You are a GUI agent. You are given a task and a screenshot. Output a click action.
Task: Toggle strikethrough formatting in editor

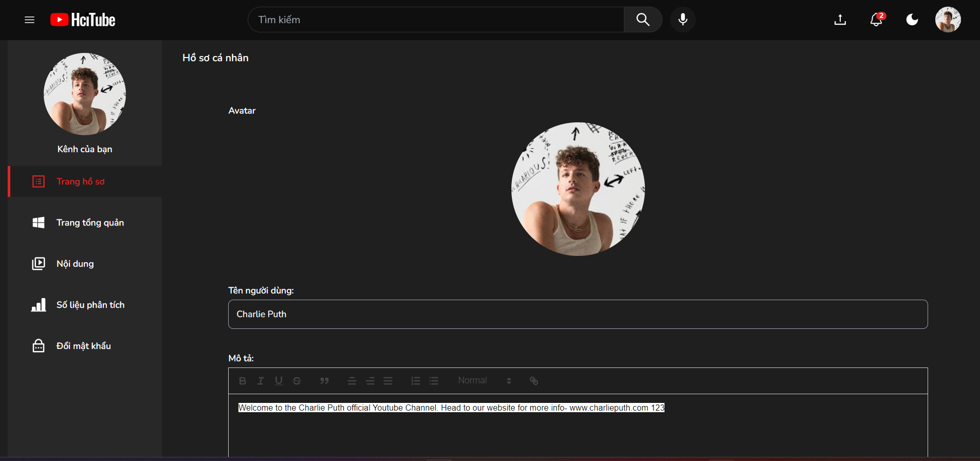coord(297,381)
